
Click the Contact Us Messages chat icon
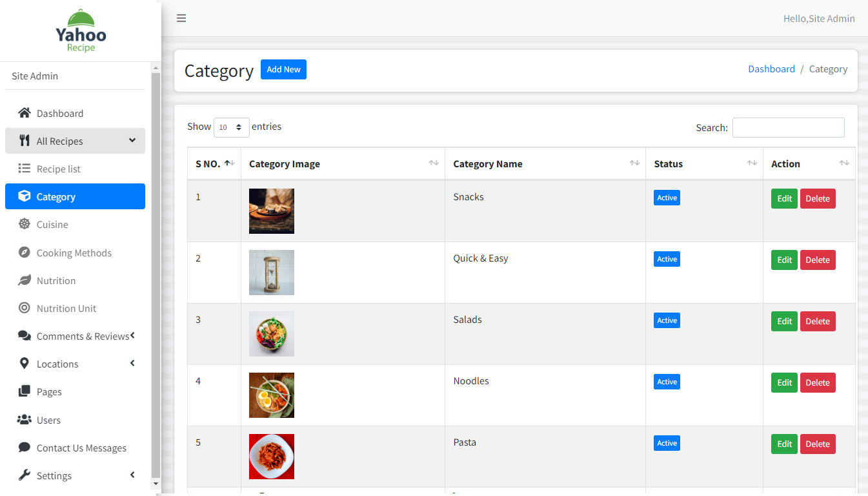(25, 448)
